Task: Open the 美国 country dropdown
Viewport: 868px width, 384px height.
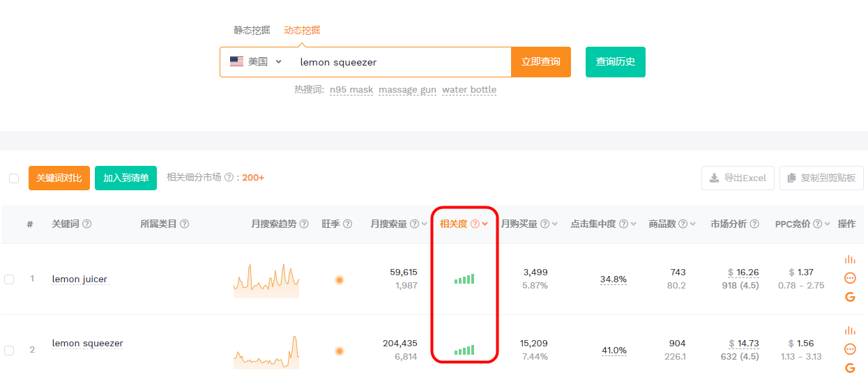Action: click(x=256, y=62)
